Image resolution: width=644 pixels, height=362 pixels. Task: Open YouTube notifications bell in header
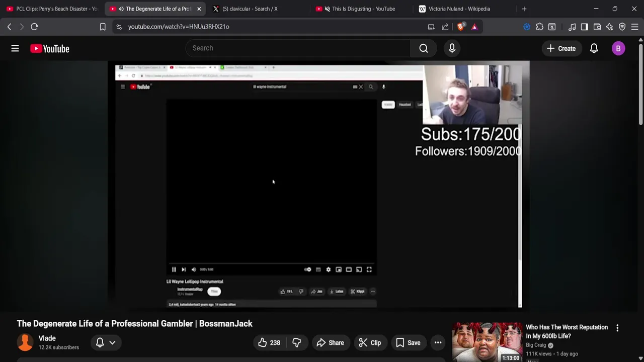[x=594, y=48]
